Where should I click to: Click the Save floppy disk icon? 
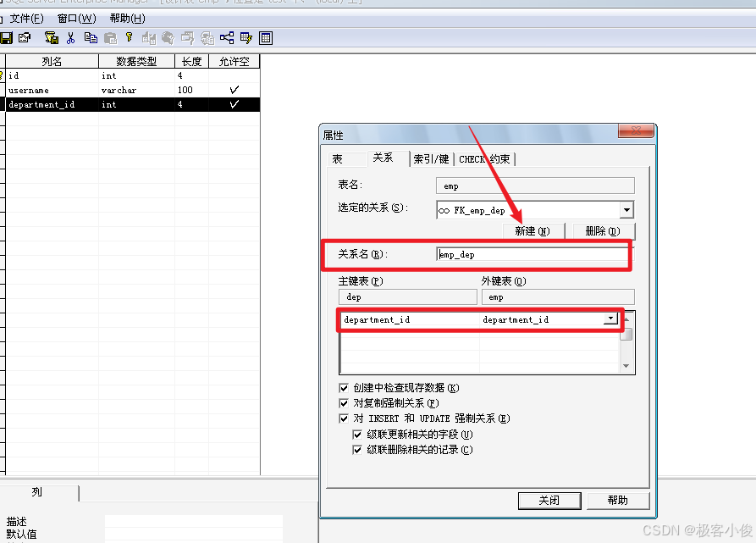coord(6,38)
